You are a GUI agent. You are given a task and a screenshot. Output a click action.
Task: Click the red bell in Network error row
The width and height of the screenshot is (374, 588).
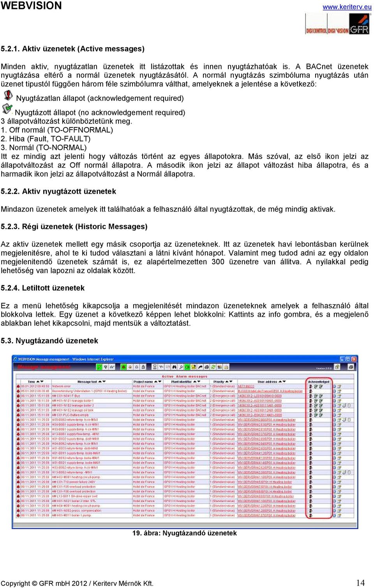pos(18,386)
